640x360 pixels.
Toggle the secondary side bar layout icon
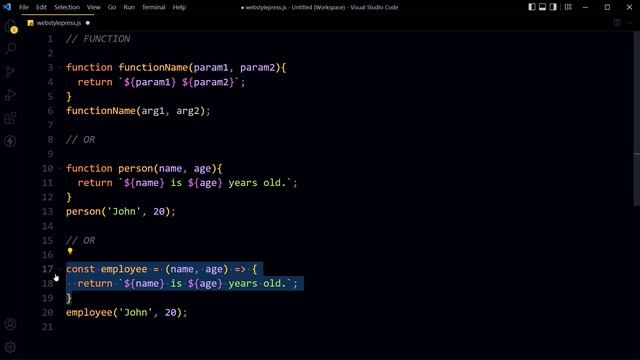[x=553, y=7]
